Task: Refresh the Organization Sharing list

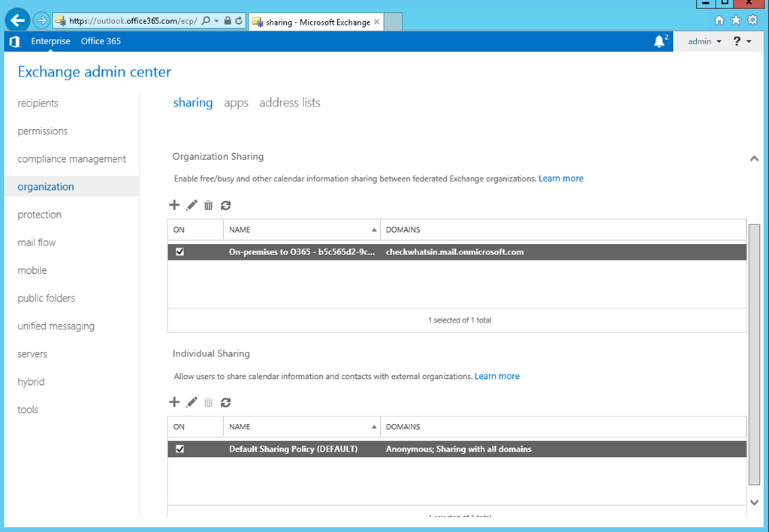Action: coord(225,206)
